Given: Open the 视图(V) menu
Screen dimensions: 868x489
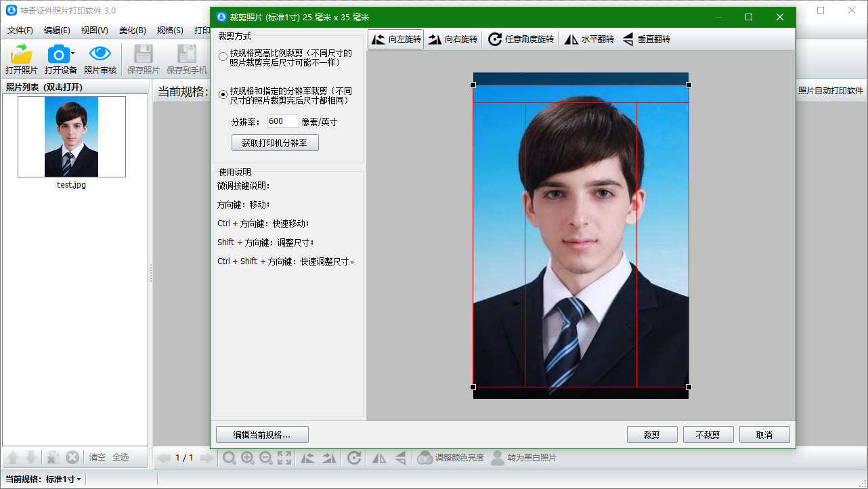Looking at the screenshot, I should (94, 30).
